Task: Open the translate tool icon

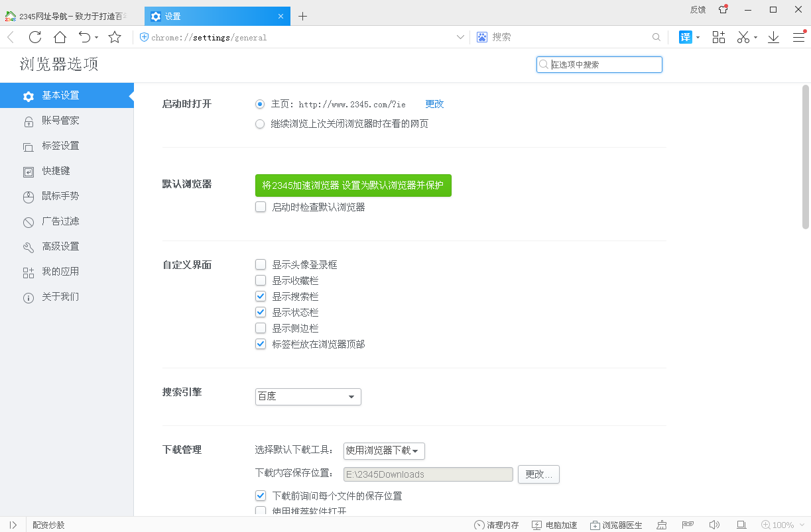Action: click(x=685, y=37)
